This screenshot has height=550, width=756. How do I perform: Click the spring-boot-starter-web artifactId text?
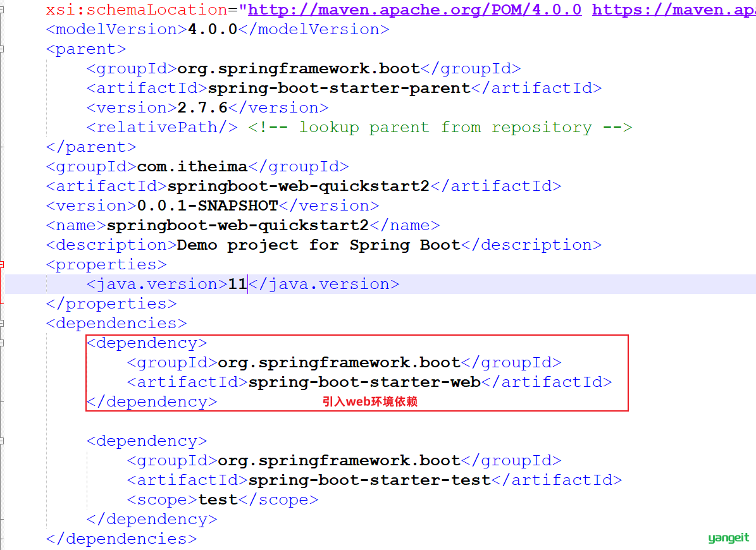coord(364,382)
